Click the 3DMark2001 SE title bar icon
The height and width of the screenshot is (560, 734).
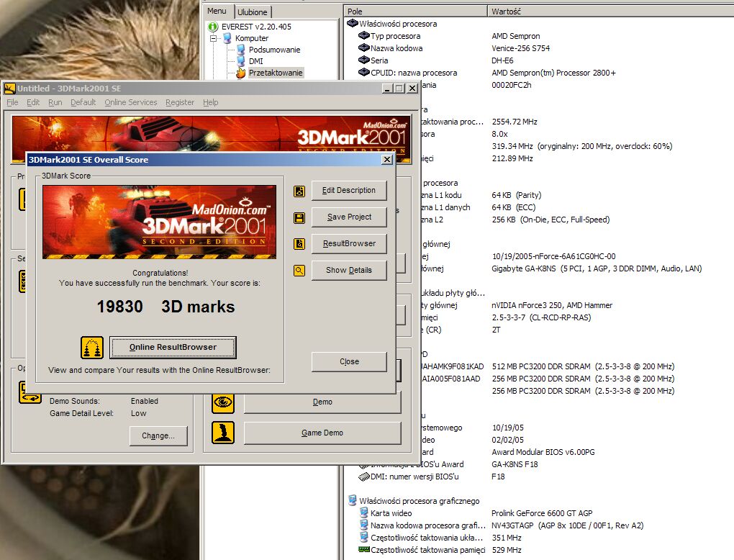point(10,88)
